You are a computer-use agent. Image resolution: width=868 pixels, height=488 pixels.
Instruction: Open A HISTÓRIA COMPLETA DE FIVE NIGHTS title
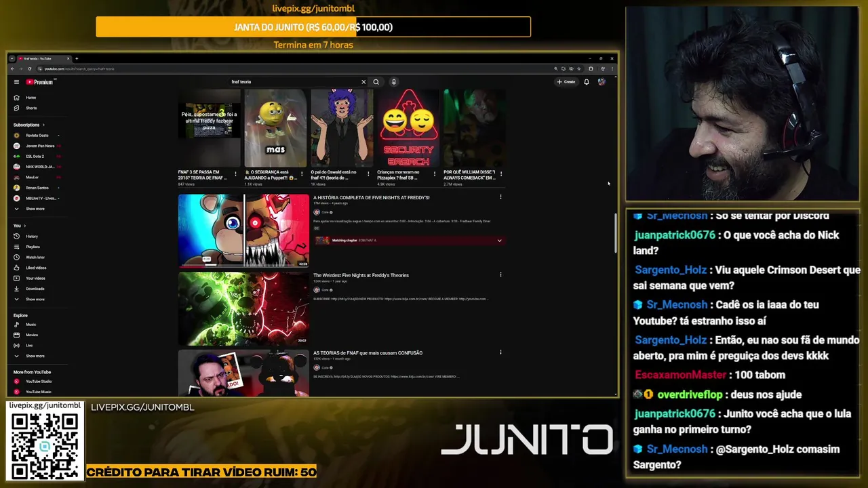point(371,198)
